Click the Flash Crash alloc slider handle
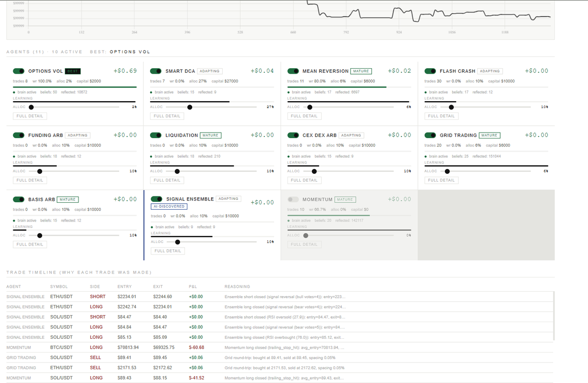Image resolution: width=588 pixels, height=383 pixels. (452, 108)
